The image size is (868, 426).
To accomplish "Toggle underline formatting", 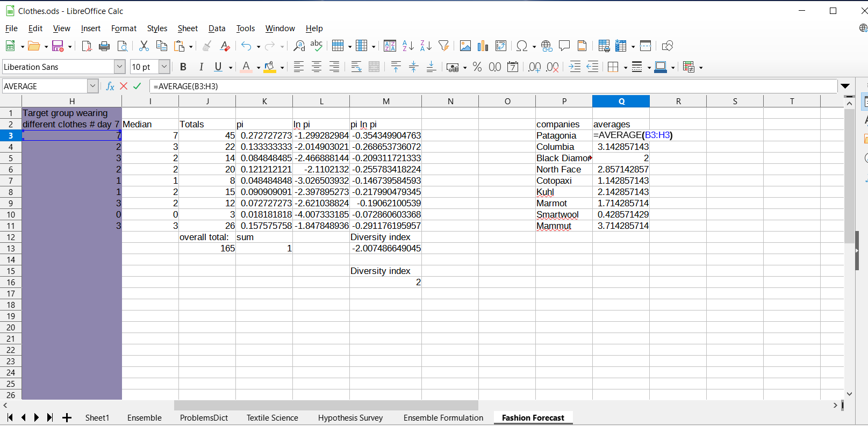I will [x=218, y=67].
